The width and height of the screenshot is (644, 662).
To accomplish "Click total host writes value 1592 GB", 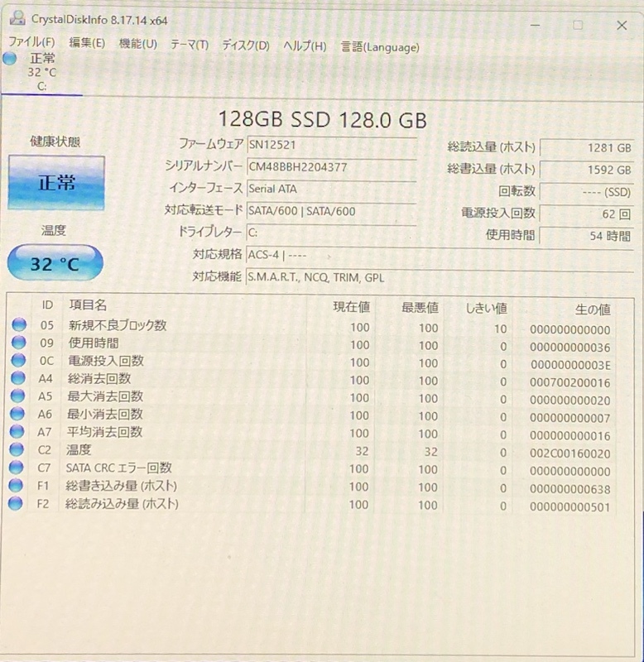I will (587, 170).
